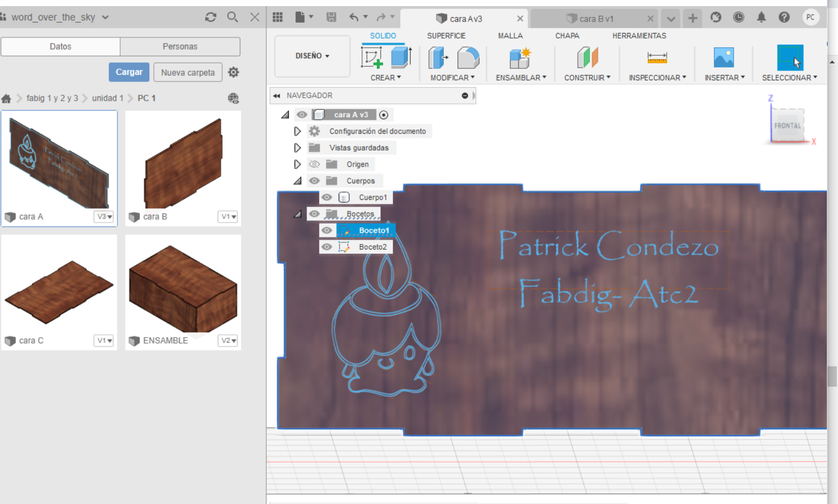Expand Configuración del documento node
The width and height of the screenshot is (838, 504).
(297, 131)
